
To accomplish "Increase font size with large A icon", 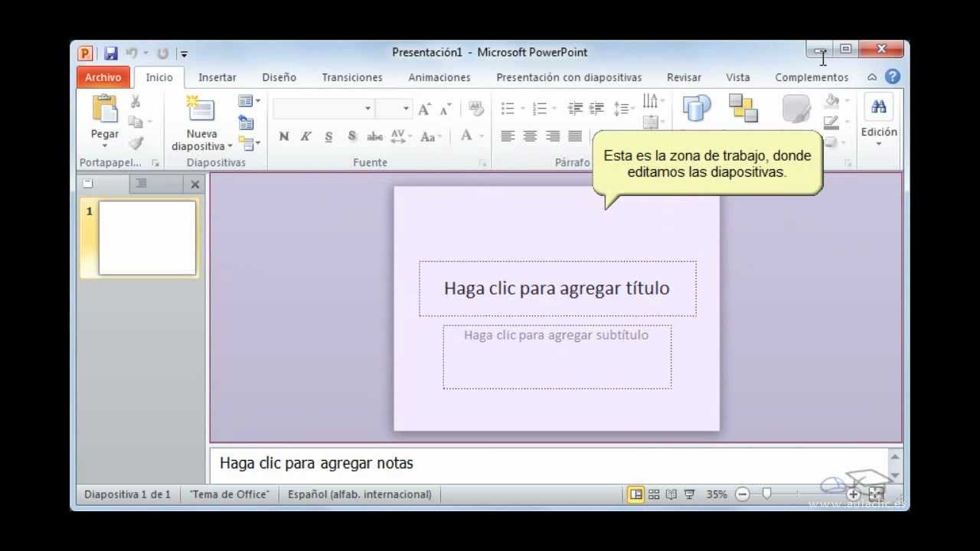I will coord(424,109).
